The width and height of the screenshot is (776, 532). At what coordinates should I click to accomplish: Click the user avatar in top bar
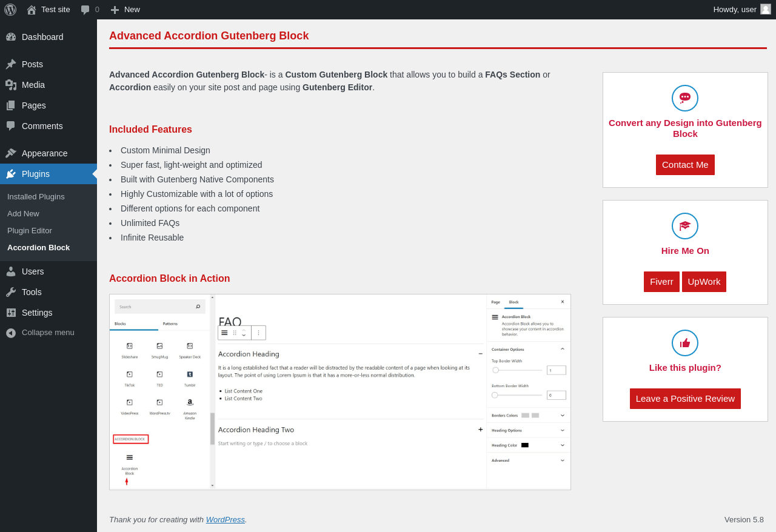766,9
